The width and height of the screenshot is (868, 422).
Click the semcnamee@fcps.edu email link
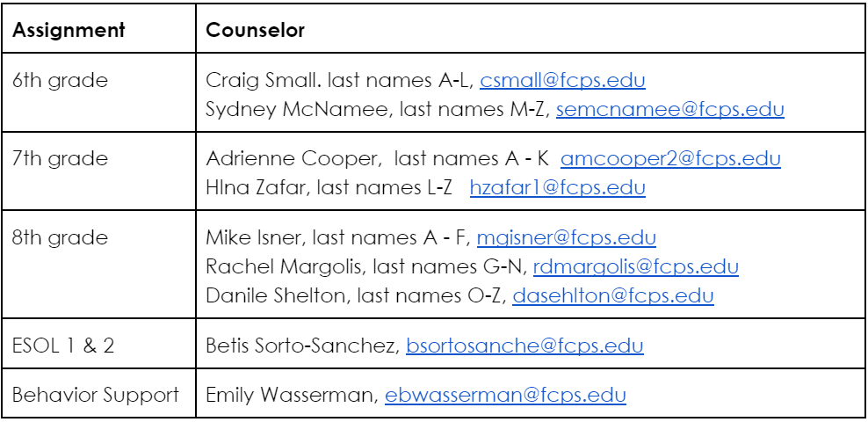[x=669, y=110]
